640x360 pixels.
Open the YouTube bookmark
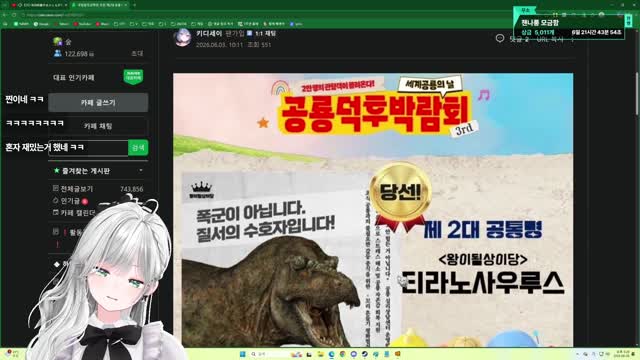point(82,24)
